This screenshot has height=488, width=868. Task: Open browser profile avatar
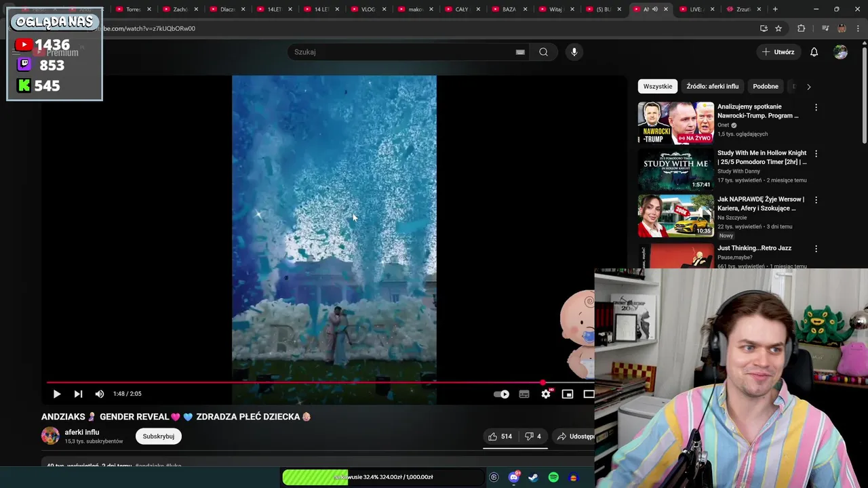coord(842,28)
